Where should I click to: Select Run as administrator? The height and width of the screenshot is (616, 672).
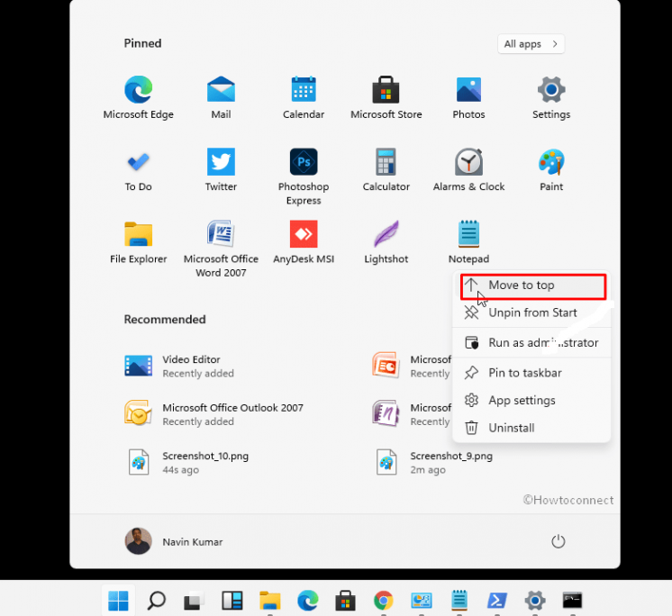tap(531, 343)
